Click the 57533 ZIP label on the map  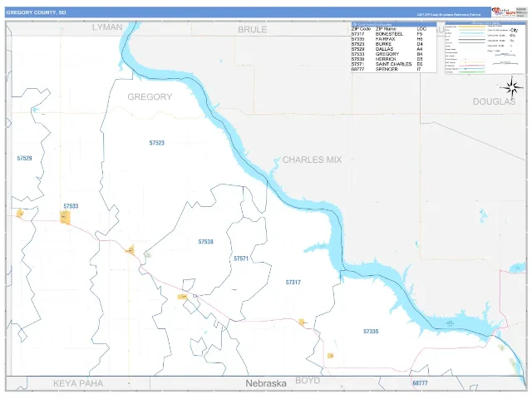click(71, 206)
